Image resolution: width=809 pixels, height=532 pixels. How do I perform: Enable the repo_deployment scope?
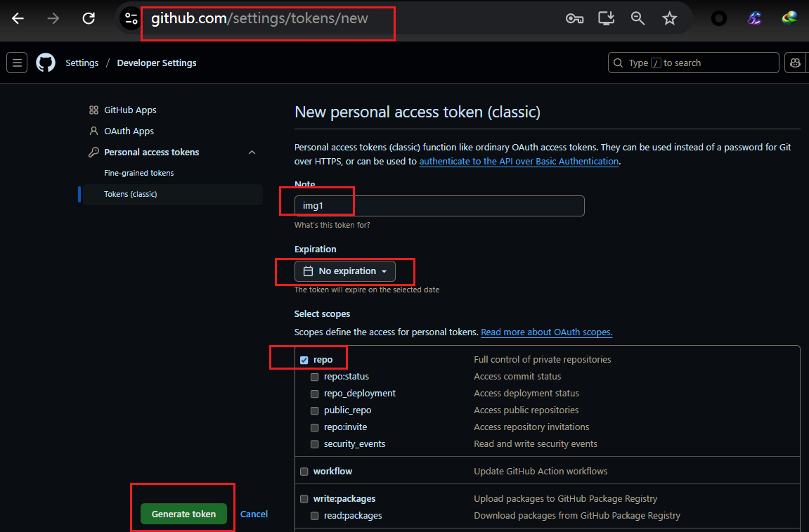[x=314, y=394]
